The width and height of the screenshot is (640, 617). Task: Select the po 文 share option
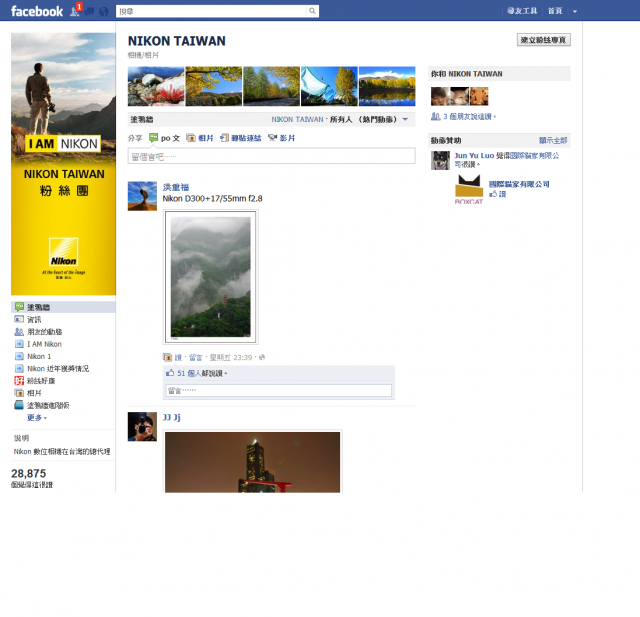click(x=164, y=138)
